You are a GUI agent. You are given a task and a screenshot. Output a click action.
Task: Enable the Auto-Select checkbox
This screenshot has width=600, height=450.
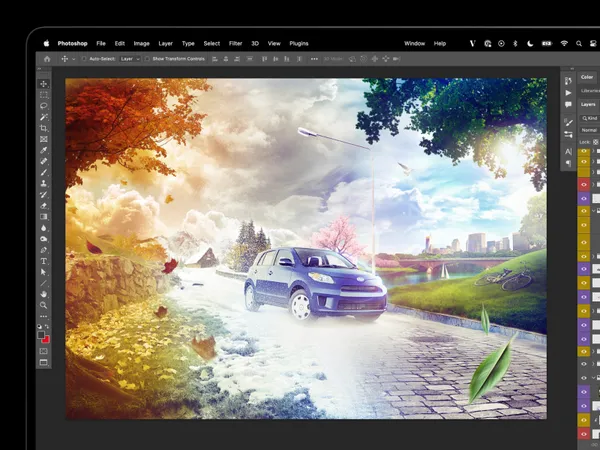point(84,59)
